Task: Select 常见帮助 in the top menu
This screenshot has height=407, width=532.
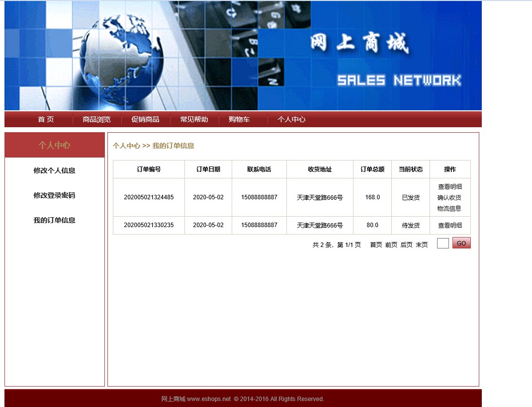Action: tap(194, 119)
